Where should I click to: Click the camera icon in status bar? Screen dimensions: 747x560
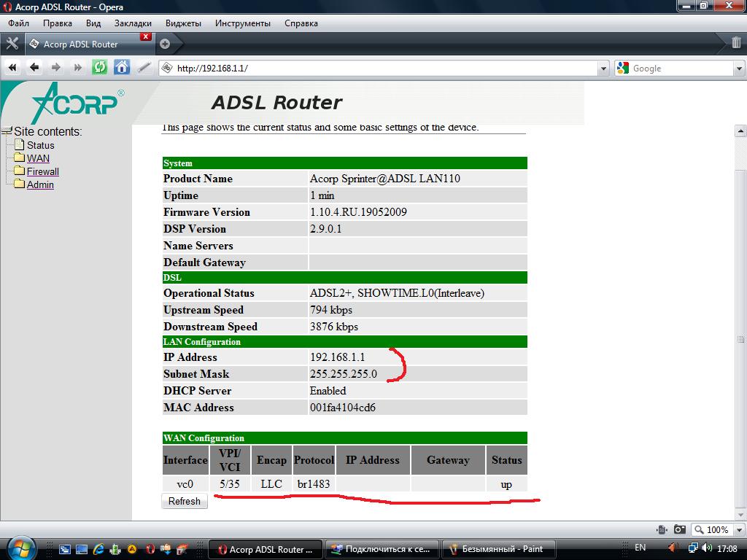(x=679, y=529)
